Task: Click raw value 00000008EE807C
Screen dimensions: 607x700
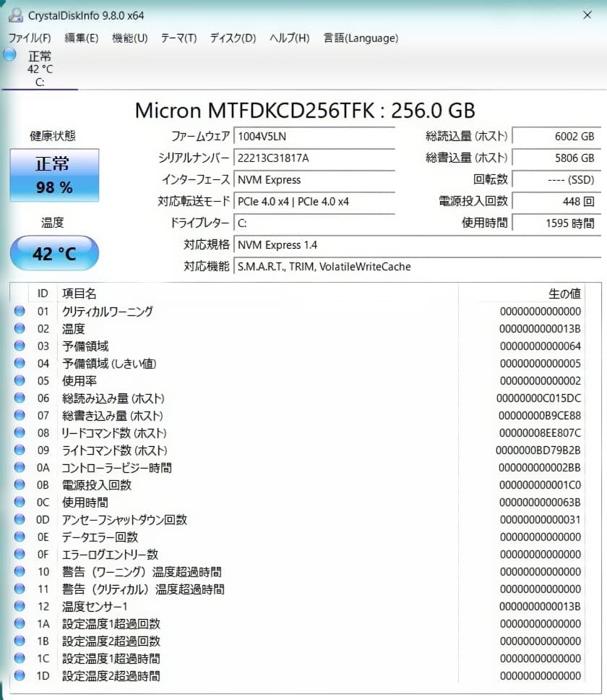Action: 540,432
